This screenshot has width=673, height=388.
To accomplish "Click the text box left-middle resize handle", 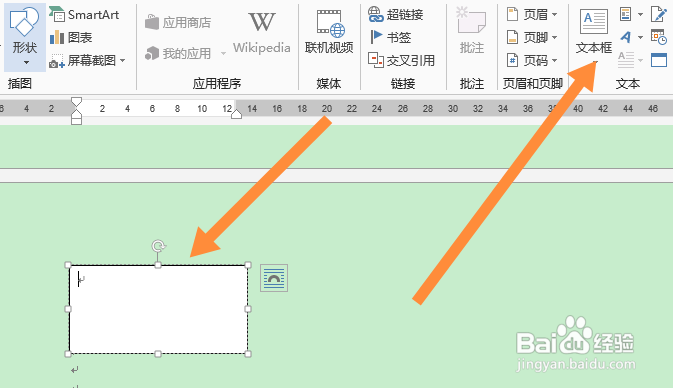I will [68, 309].
